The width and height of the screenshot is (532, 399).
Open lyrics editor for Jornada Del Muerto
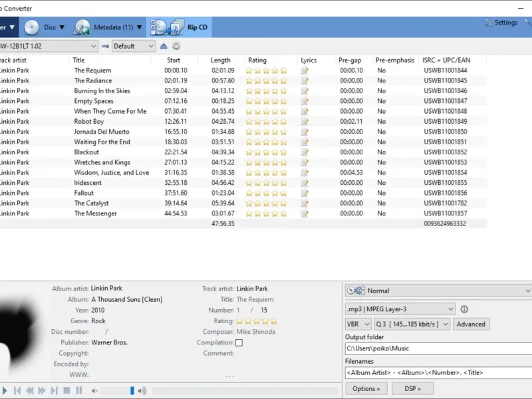[305, 132]
